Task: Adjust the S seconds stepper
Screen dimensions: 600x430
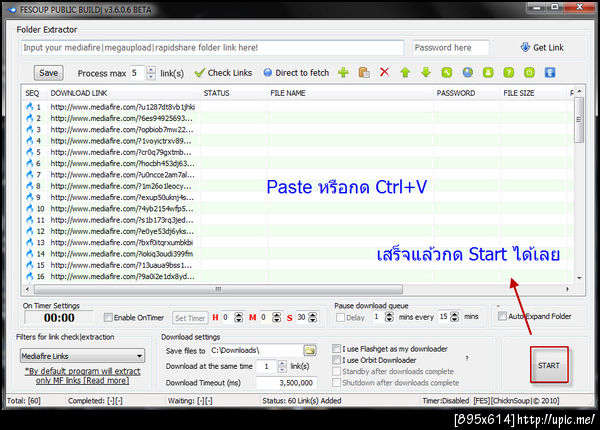Action: [x=313, y=317]
